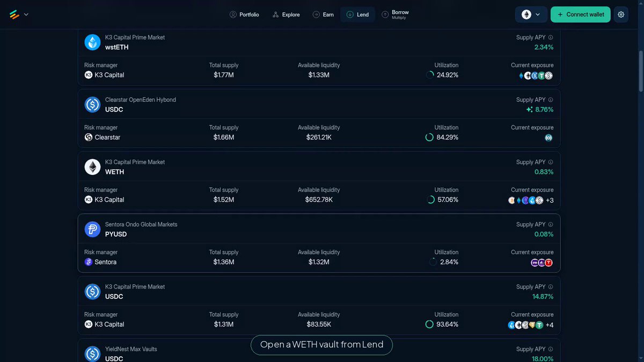Open settings via the gear icon
The image size is (644, 362).
coord(621,14)
